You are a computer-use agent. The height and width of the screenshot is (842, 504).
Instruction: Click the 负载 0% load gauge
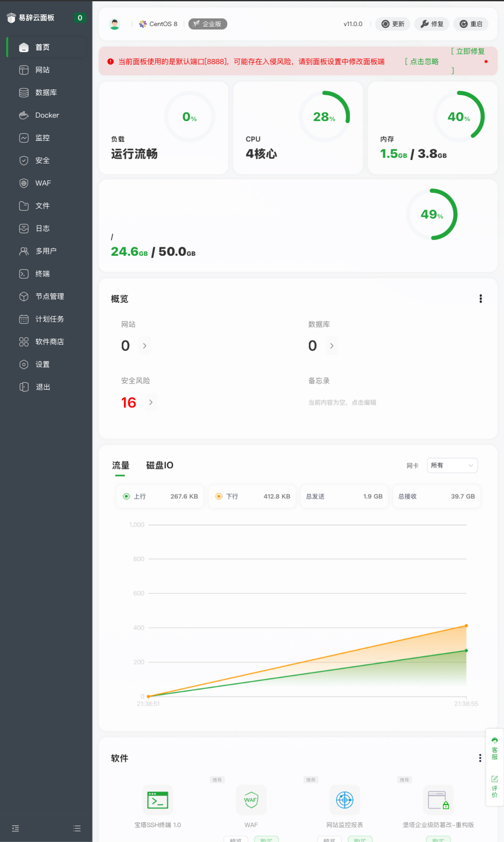tap(189, 117)
